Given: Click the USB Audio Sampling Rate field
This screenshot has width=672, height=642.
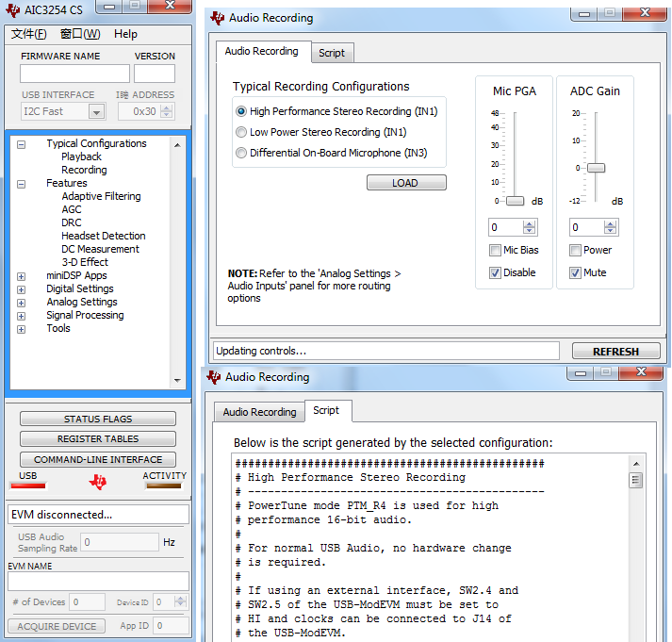Looking at the screenshot, I should point(120,542).
